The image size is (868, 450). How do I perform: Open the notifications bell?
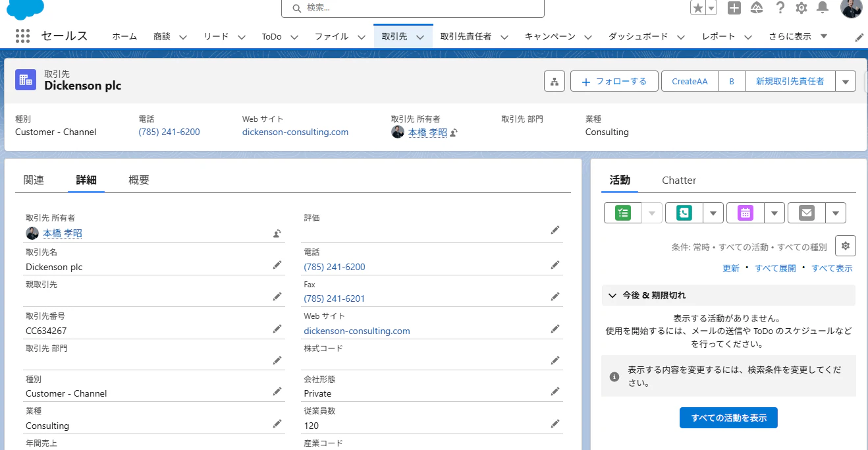(x=823, y=8)
